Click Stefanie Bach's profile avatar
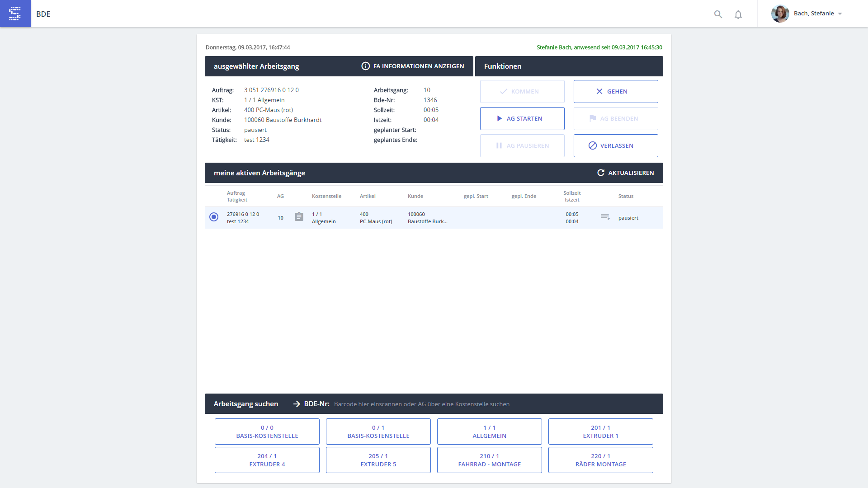This screenshot has width=868, height=488. (x=780, y=14)
